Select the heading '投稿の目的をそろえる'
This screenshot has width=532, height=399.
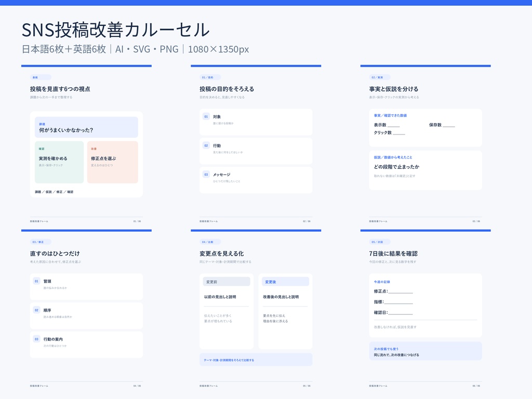pyautogui.click(x=227, y=89)
